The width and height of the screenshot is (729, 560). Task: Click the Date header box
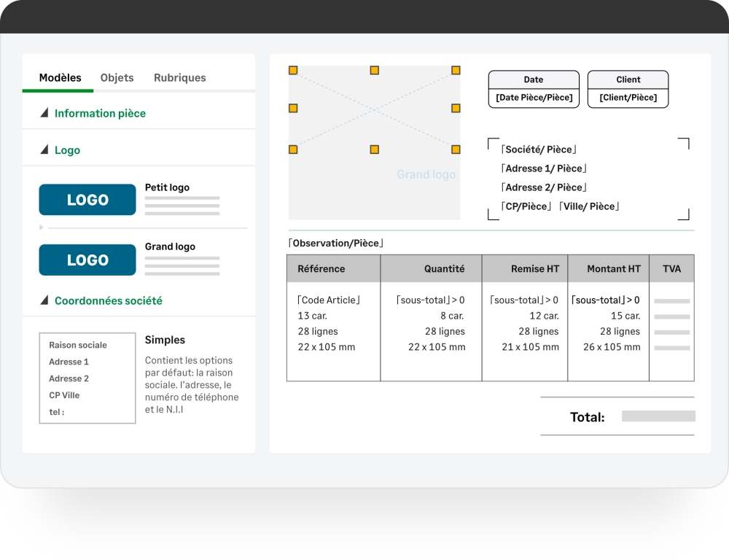(534, 79)
